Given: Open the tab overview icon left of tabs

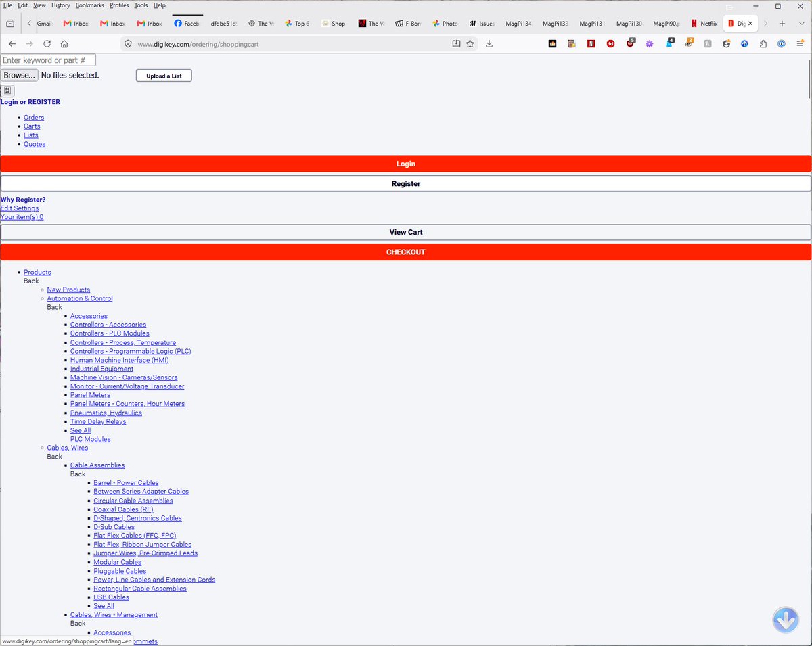Looking at the screenshot, I should point(10,23).
